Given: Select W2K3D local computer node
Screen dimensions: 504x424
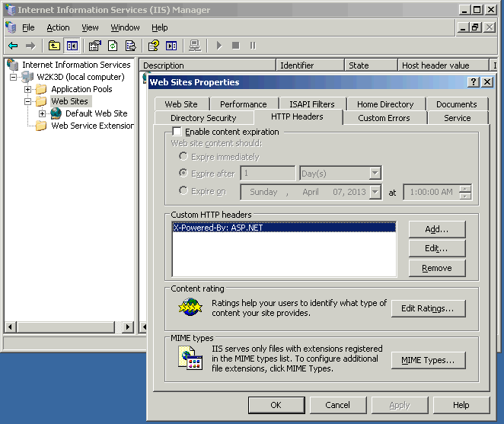Looking at the screenshot, I should pos(81,77).
